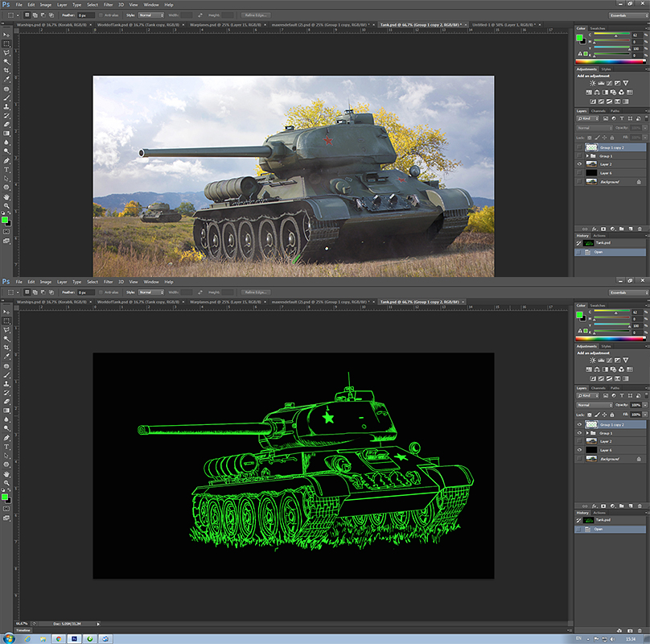Create a new group via folder icon, bottom window

[621, 506]
